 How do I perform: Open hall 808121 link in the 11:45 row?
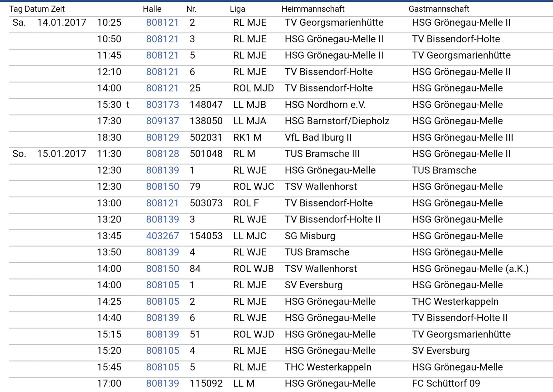point(162,55)
